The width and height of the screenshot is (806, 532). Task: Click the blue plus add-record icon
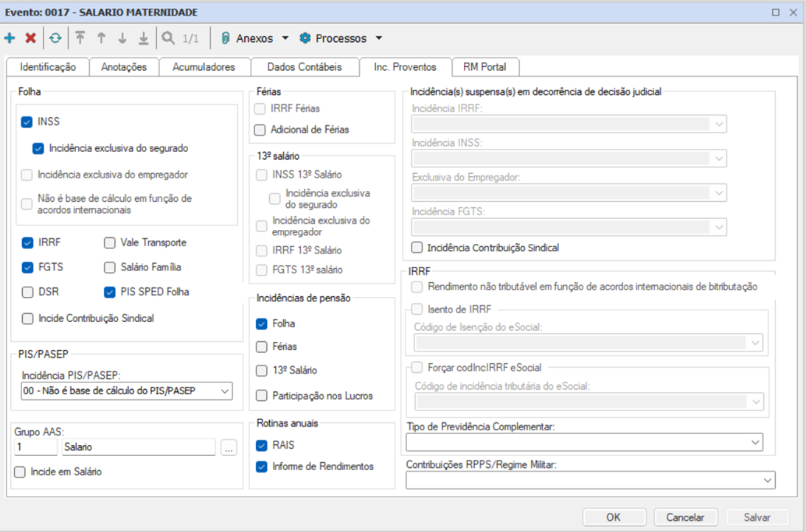(10, 38)
